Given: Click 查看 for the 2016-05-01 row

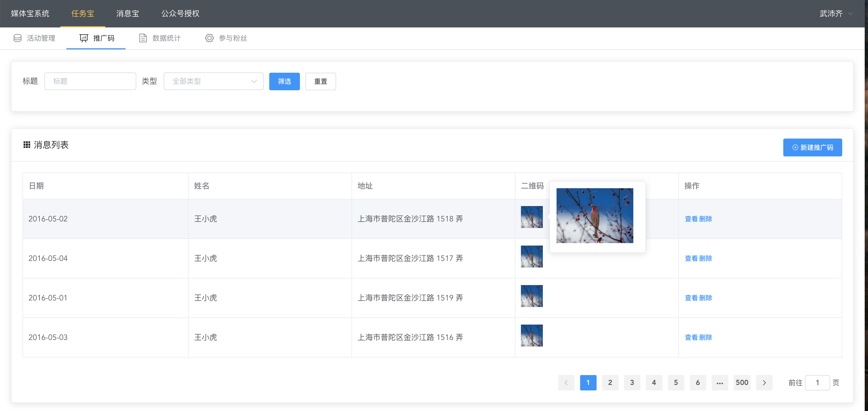Looking at the screenshot, I should coord(691,298).
